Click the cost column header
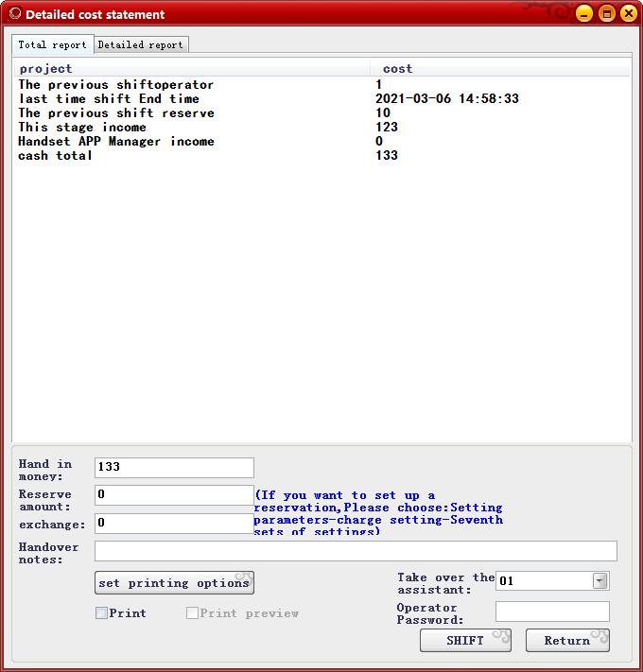Image resolution: width=643 pixels, height=672 pixels. (499, 68)
